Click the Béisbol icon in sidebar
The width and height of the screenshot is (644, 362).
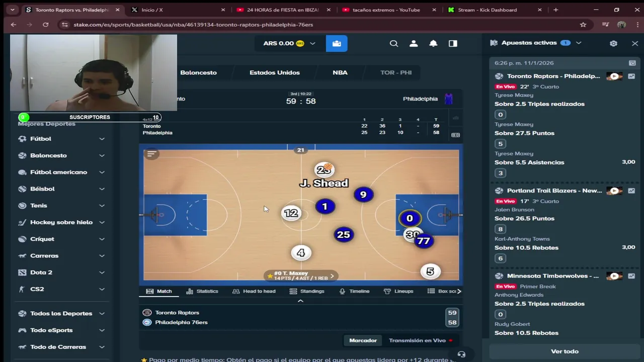coord(22,189)
